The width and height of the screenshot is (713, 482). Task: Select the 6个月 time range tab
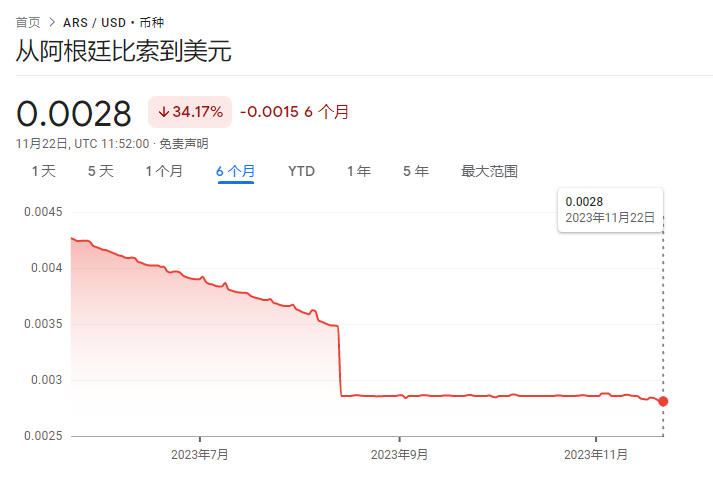[236, 171]
